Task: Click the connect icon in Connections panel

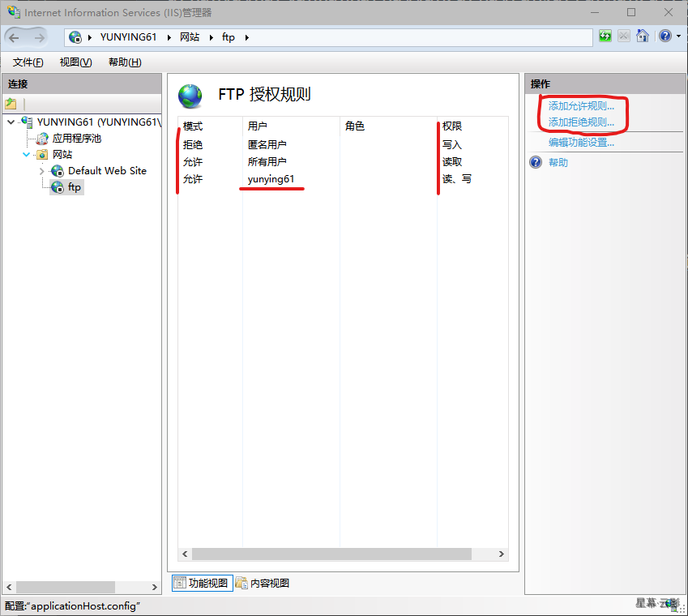Action: (11, 104)
